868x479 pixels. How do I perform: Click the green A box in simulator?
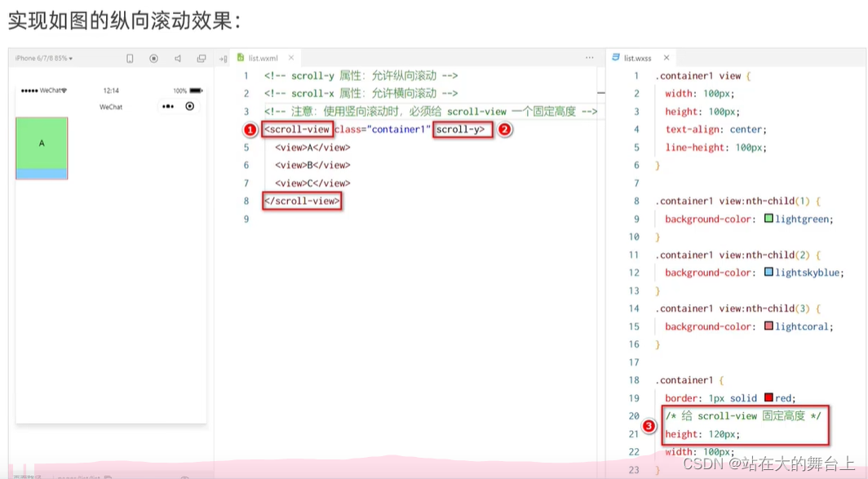[42, 144]
